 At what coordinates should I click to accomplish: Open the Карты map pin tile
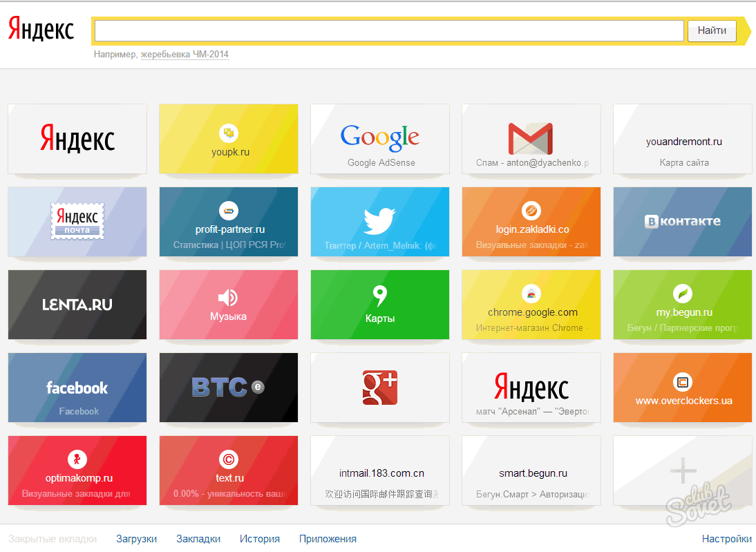click(379, 305)
